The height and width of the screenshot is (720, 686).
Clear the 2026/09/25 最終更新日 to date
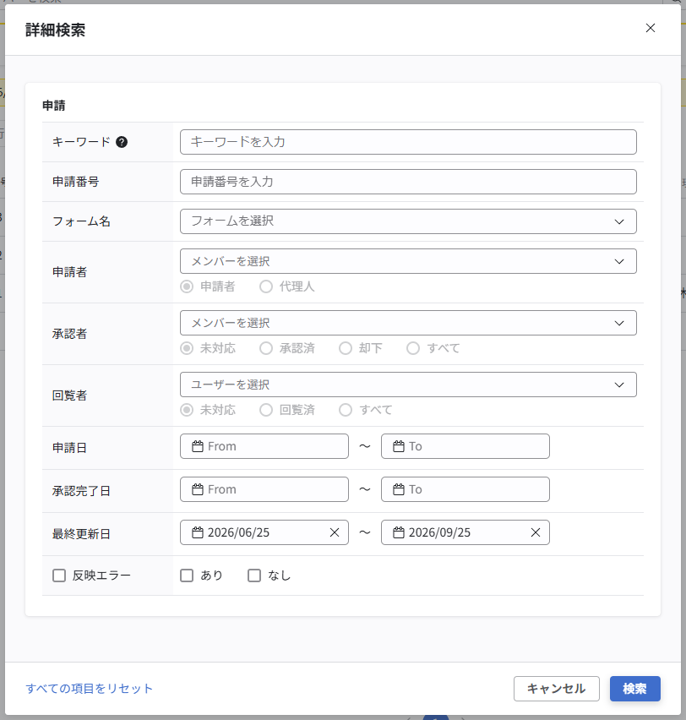click(x=535, y=533)
